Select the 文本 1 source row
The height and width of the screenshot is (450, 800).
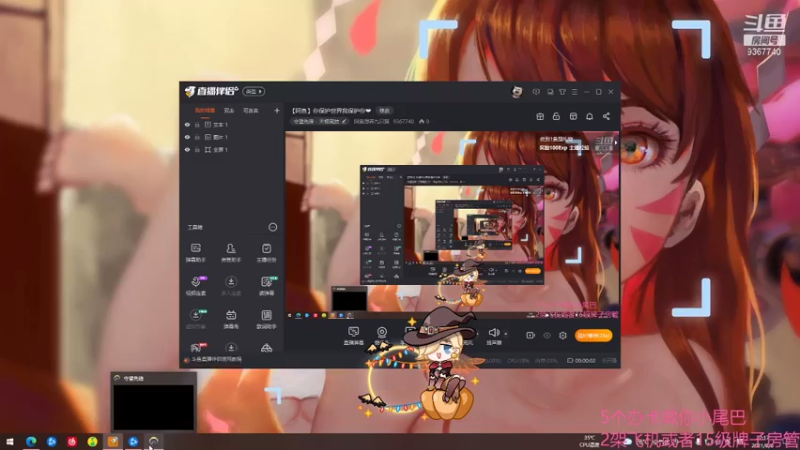(232, 124)
